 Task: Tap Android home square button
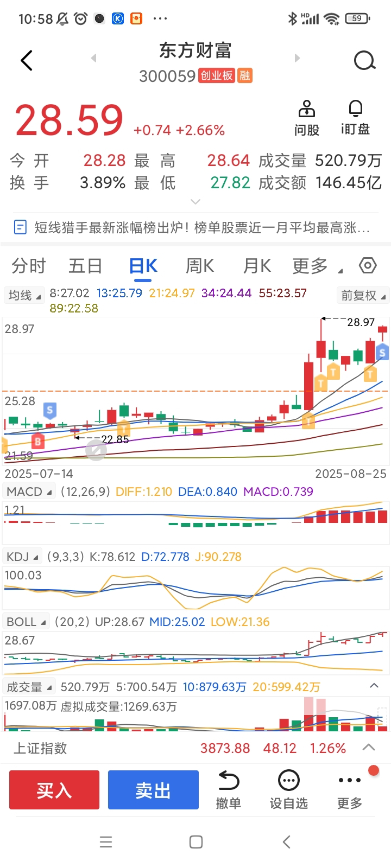pos(196,842)
